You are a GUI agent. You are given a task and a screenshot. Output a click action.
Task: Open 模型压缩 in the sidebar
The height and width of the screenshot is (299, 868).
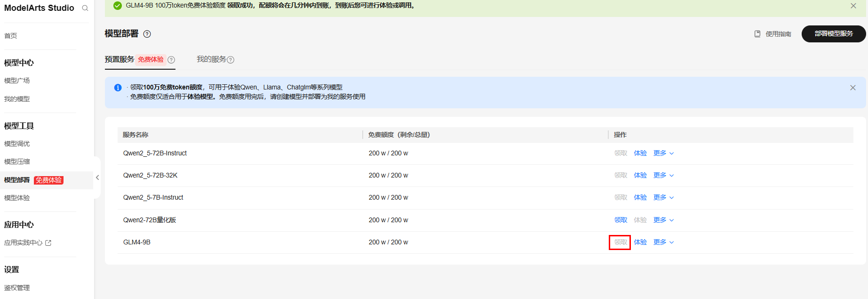(x=17, y=162)
